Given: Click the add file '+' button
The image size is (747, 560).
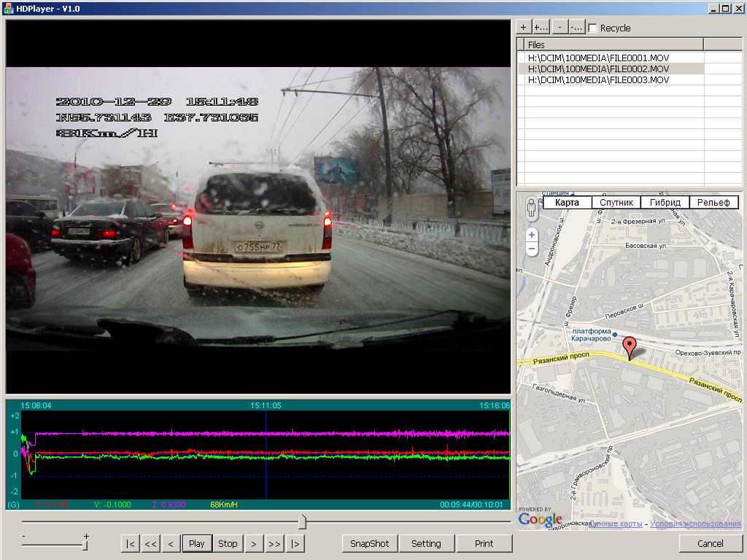Looking at the screenshot, I should pos(523,28).
